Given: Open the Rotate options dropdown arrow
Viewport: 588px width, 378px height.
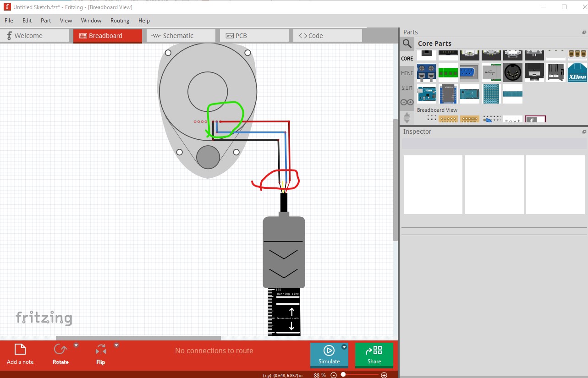Looking at the screenshot, I should [x=76, y=345].
